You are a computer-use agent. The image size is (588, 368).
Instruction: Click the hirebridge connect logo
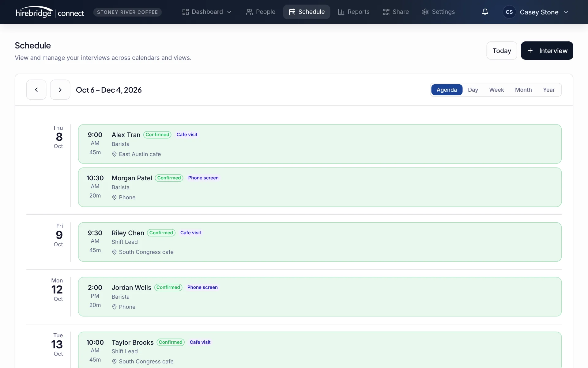(50, 12)
